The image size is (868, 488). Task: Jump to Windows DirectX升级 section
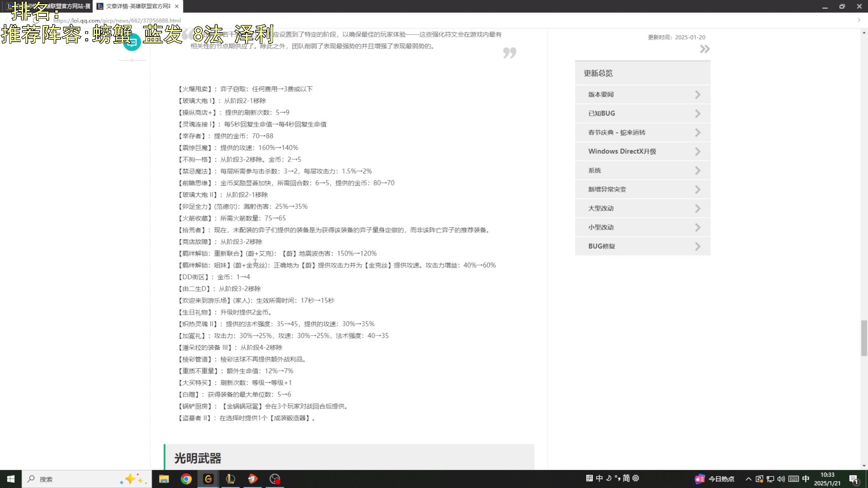643,151
